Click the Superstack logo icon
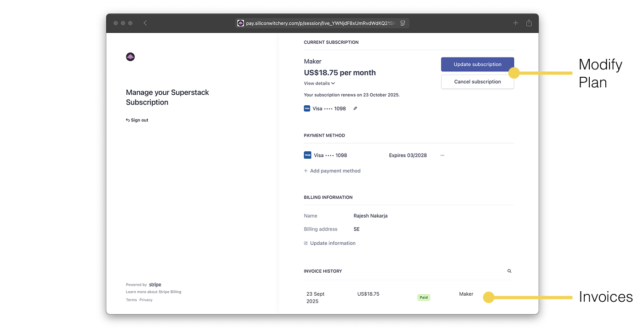 click(130, 57)
